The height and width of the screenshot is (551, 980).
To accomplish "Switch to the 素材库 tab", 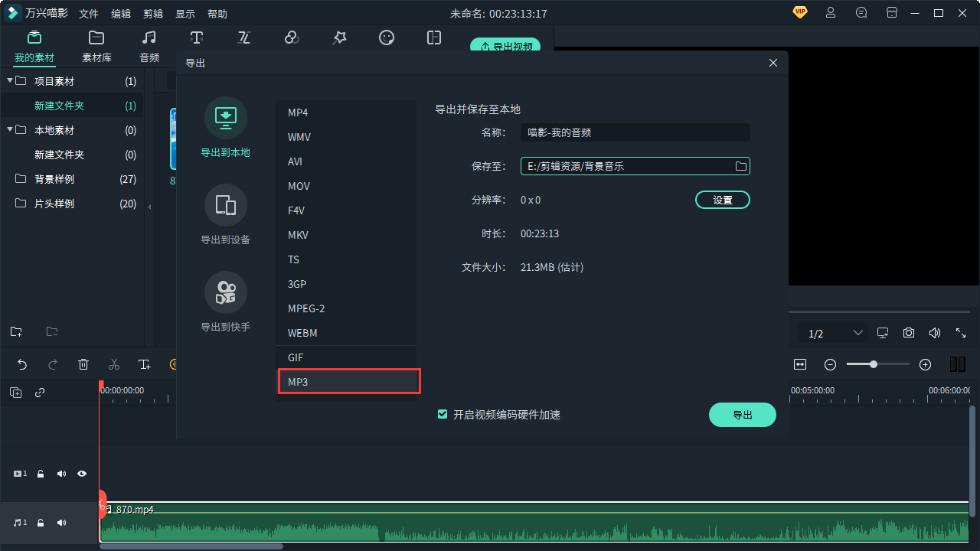I will coord(96,44).
